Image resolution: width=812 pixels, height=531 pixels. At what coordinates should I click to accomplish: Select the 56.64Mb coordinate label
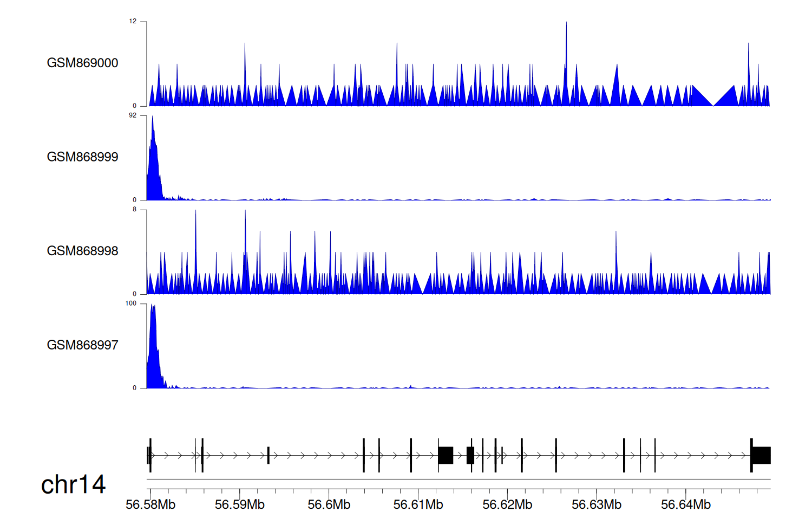[x=685, y=505]
